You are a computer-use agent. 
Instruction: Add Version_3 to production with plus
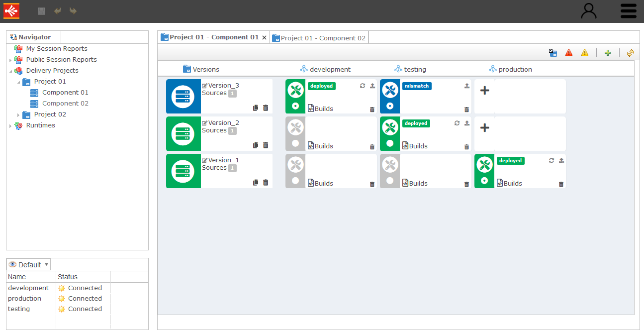[484, 90]
